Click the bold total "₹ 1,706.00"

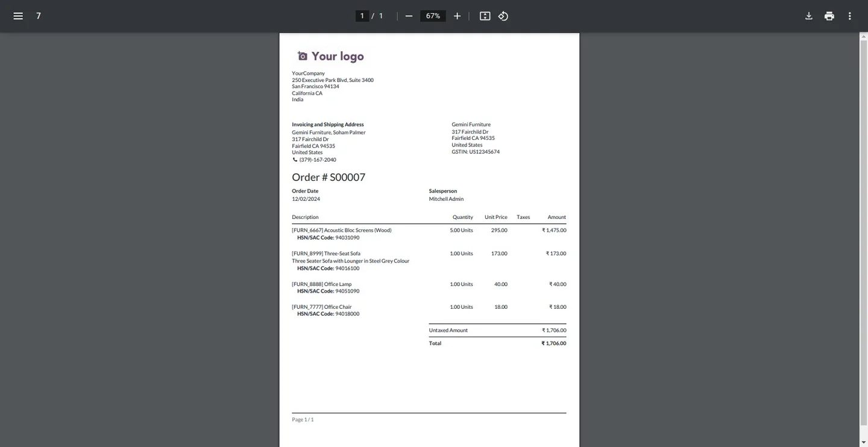(554, 343)
